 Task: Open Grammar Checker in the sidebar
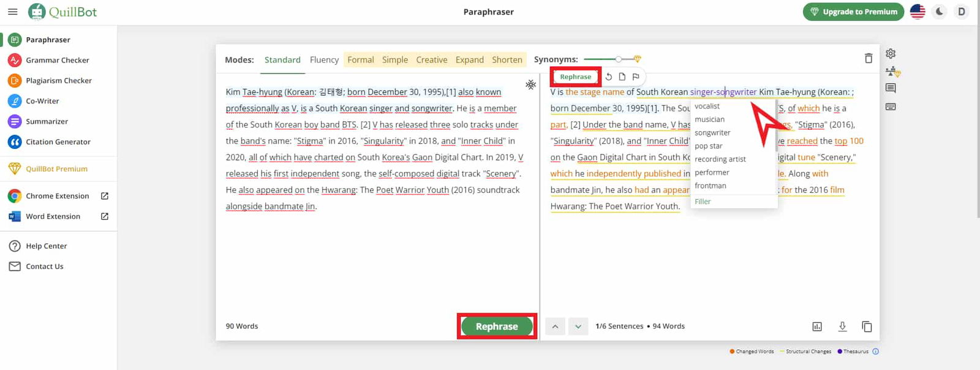point(57,60)
